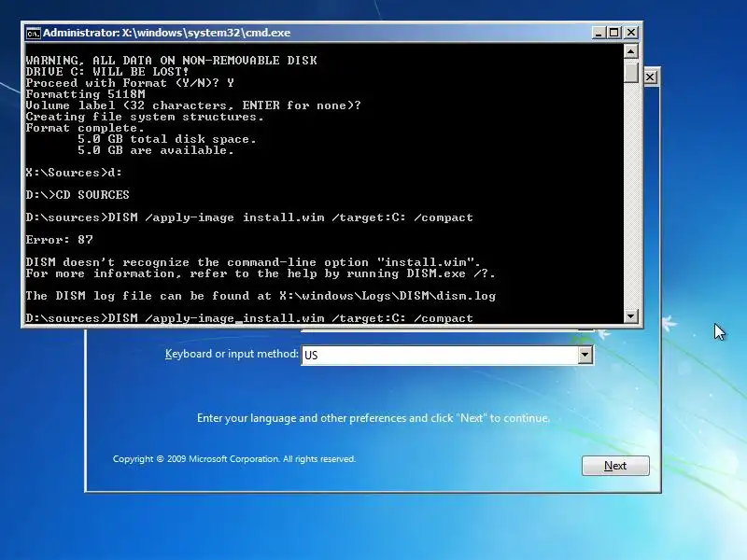Close the Install Windows setup dialog
Viewport: 747px width, 560px height.
pyautogui.click(x=650, y=77)
